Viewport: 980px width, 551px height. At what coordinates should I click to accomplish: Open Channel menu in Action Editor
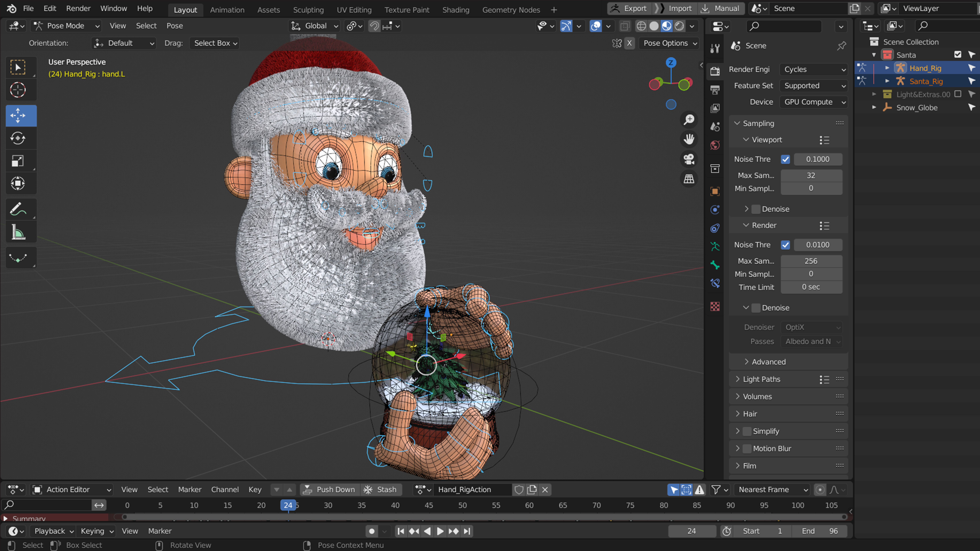coord(225,489)
